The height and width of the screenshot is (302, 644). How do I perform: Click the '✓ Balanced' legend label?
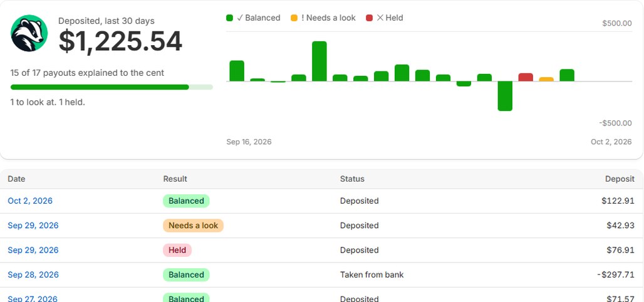click(x=259, y=18)
